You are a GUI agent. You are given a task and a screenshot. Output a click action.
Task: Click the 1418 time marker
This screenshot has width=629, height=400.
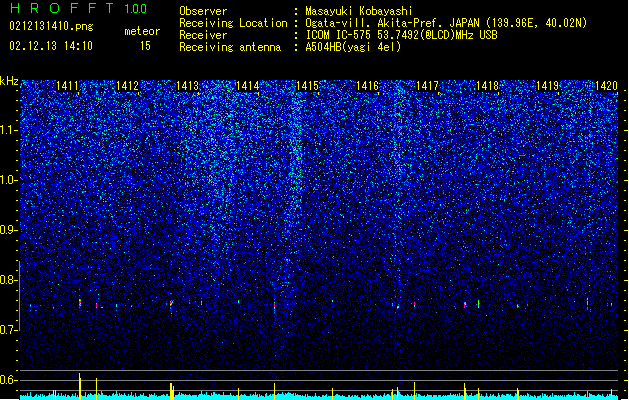(x=487, y=86)
